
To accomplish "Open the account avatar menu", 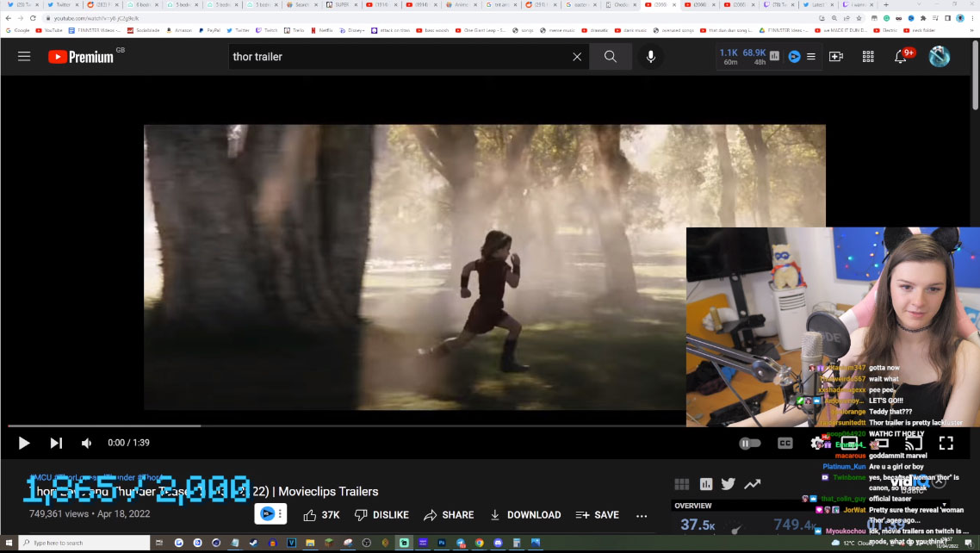I will [x=939, y=56].
